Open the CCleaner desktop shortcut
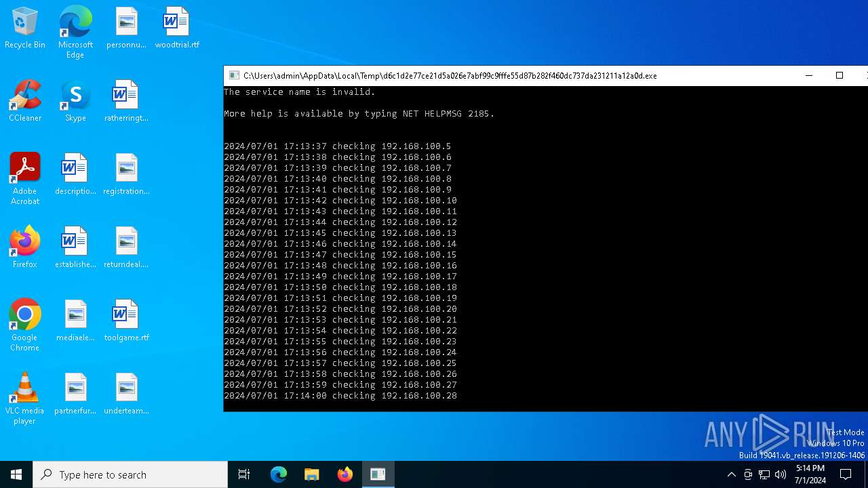 25,102
